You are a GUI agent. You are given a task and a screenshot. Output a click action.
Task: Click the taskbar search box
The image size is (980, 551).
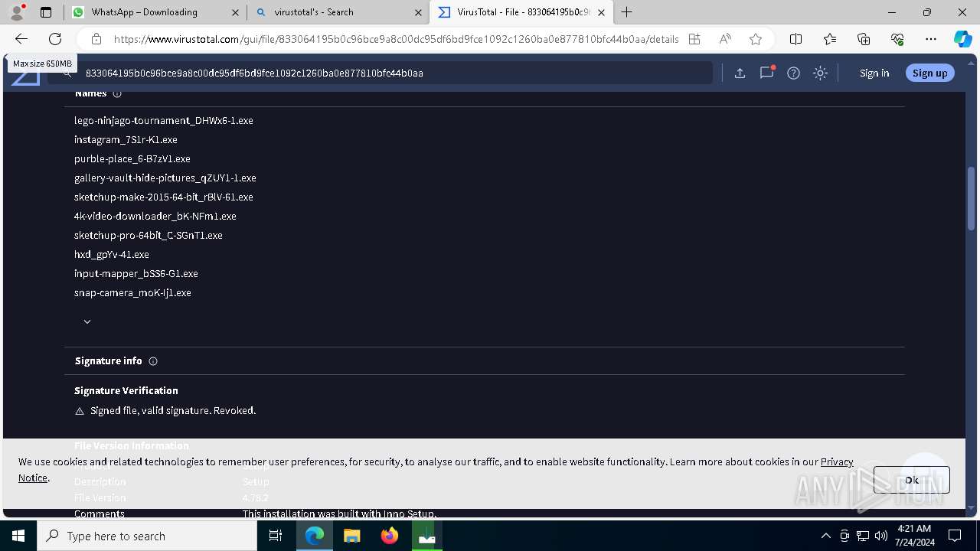pos(147,536)
